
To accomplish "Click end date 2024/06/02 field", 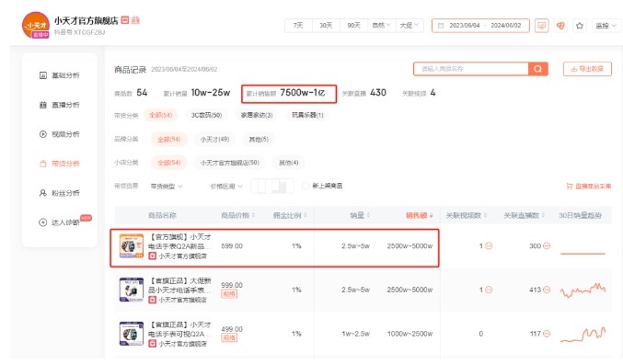I will [506, 26].
